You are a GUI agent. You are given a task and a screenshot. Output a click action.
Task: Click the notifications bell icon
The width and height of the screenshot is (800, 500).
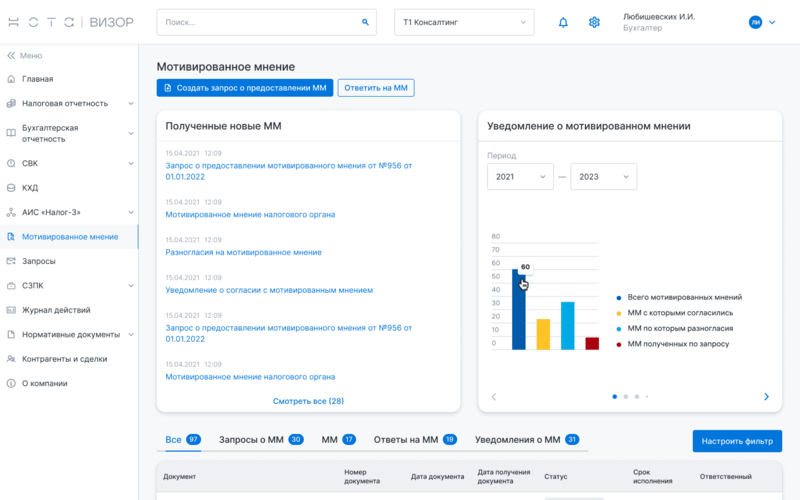[563, 22]
